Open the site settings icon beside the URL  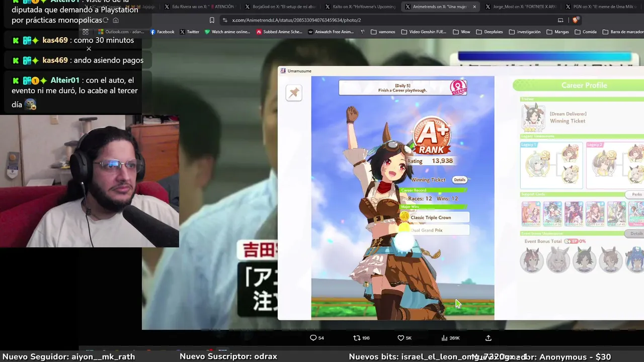(x=225, y=20)
